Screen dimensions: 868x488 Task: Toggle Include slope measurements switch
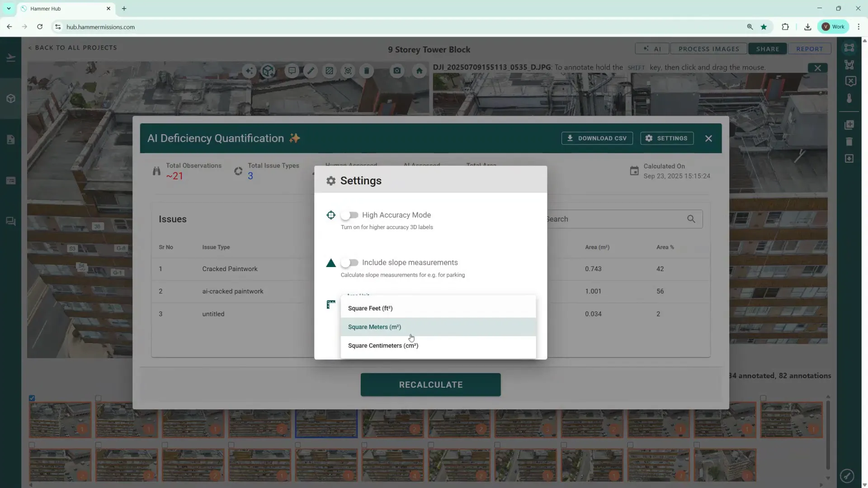[349, 263]
